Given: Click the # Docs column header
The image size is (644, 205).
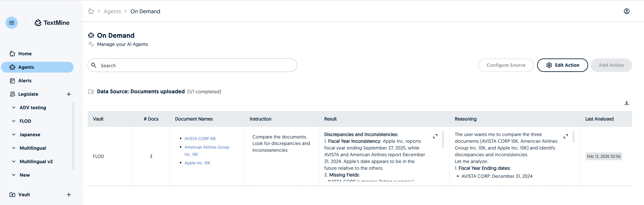Looking at the screenshot, I should click(151, 119).
